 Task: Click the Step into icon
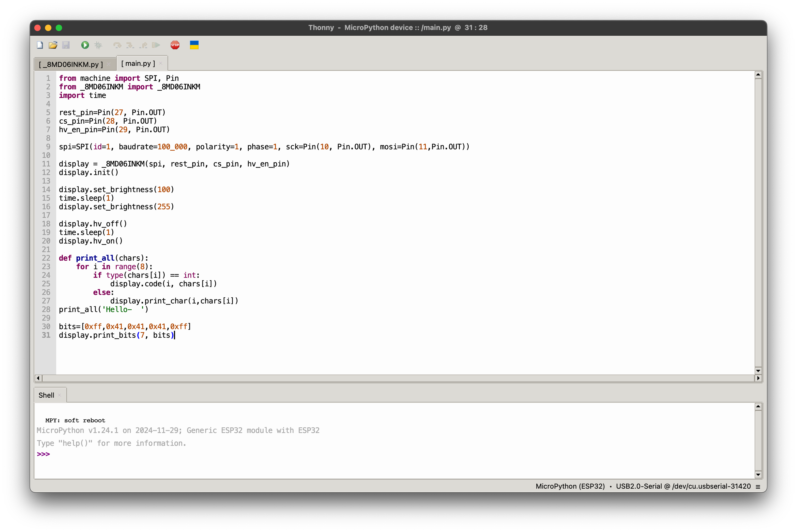coord(130,45)
